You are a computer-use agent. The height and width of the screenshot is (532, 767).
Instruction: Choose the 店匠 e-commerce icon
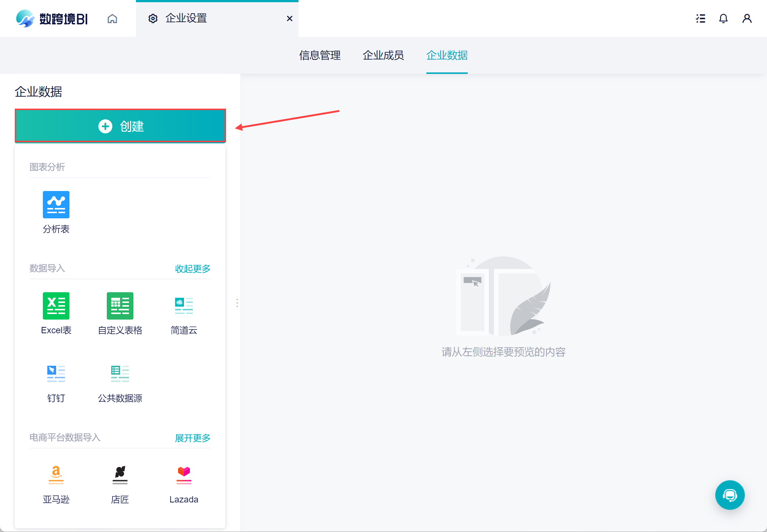[120, 475]
